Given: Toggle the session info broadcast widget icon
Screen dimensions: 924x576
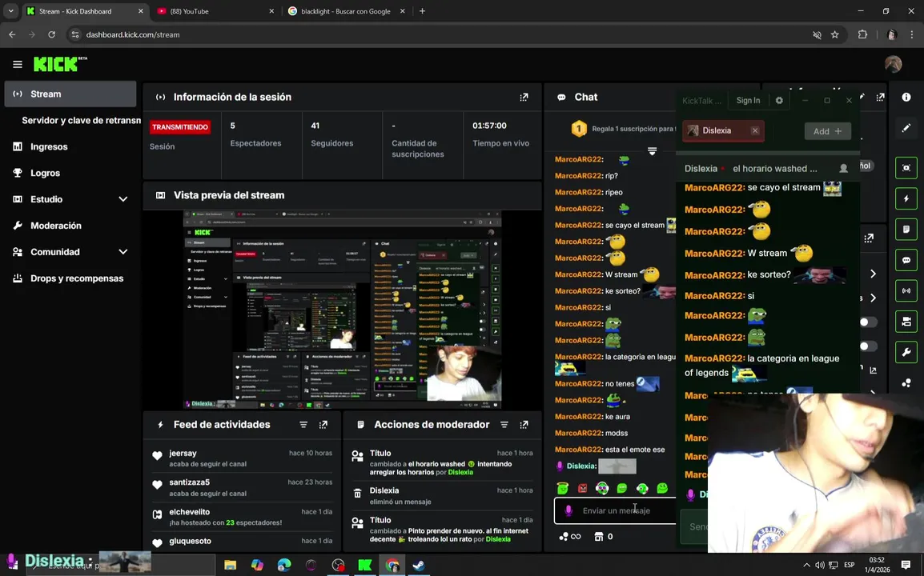Looking at the screenshot, I should pyautogui.click(x=906, y=290).
